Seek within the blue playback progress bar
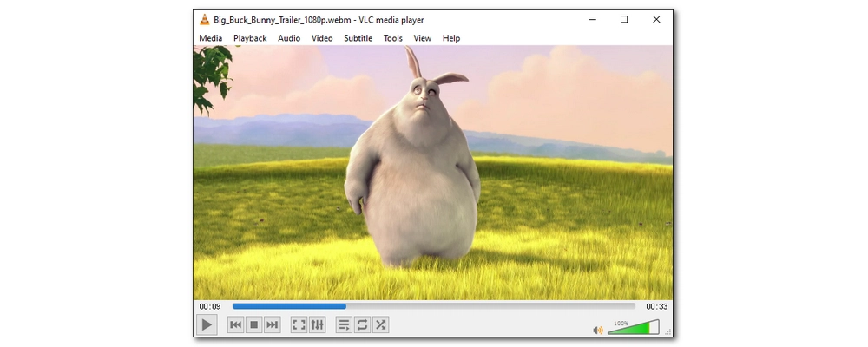868x347 pixels. pyautogui.click(x=433, y=306)
